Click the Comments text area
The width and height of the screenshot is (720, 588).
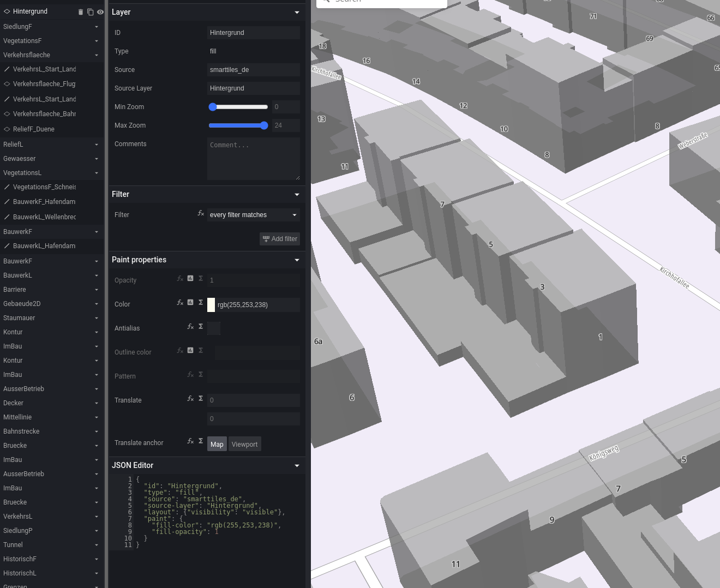tap(253, 159)
